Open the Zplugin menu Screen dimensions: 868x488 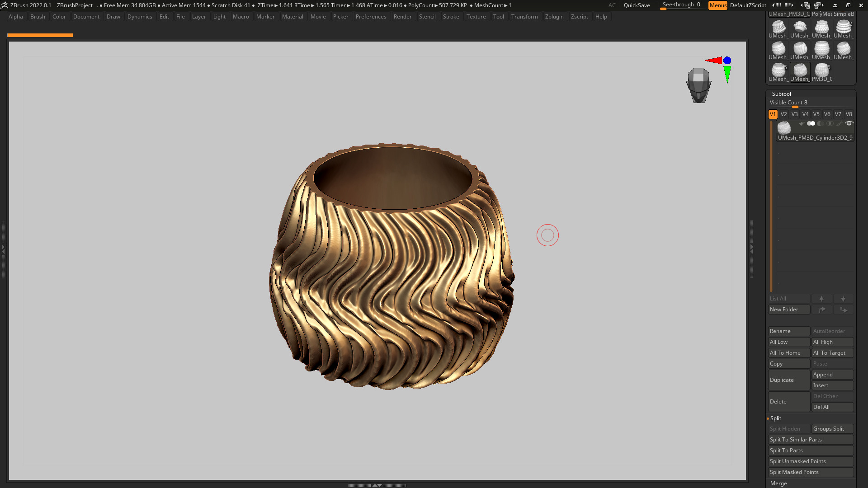pos(554,17)
